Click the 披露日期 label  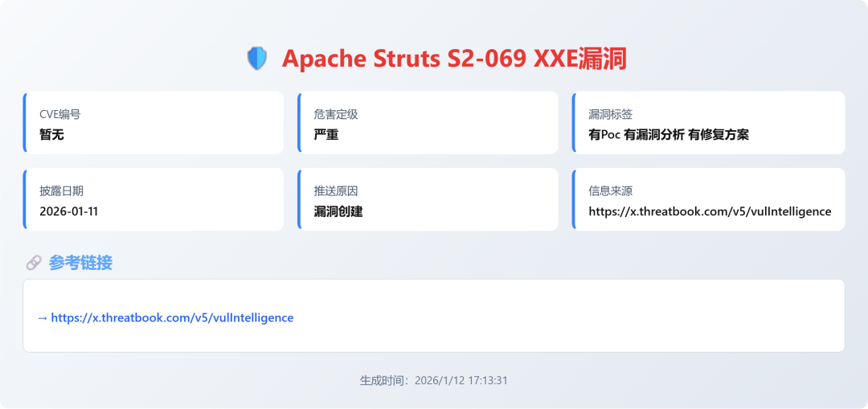tap(61, 191)
